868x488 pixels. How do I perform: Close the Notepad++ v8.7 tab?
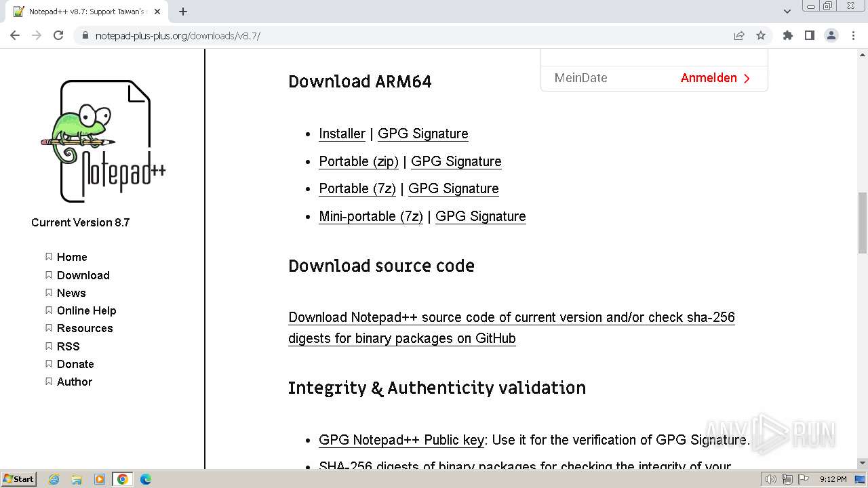[159, 11]
